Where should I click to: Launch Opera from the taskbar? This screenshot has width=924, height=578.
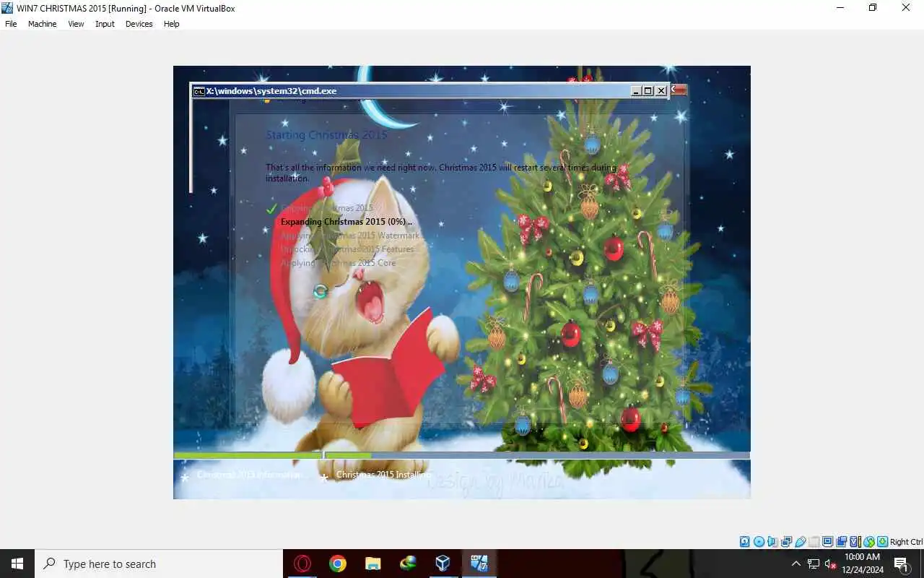302,564
